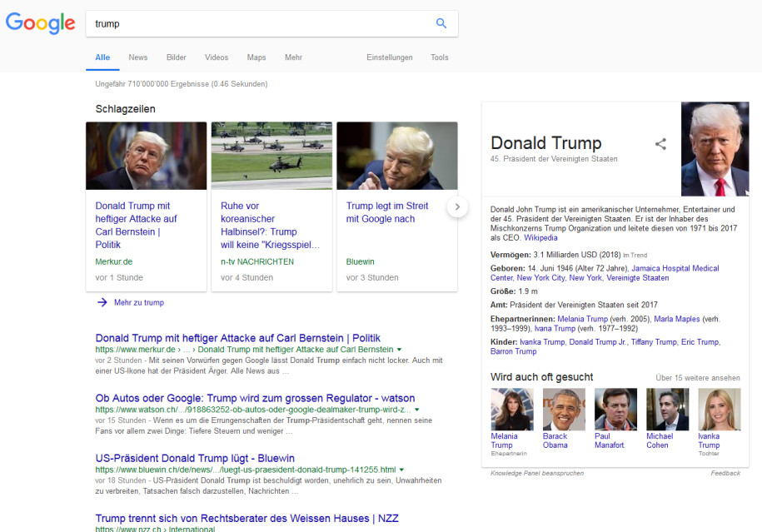The image size is (762, 532).
Task: Select Ivanka Trump photo in related searches
Action: click(720, 409)
